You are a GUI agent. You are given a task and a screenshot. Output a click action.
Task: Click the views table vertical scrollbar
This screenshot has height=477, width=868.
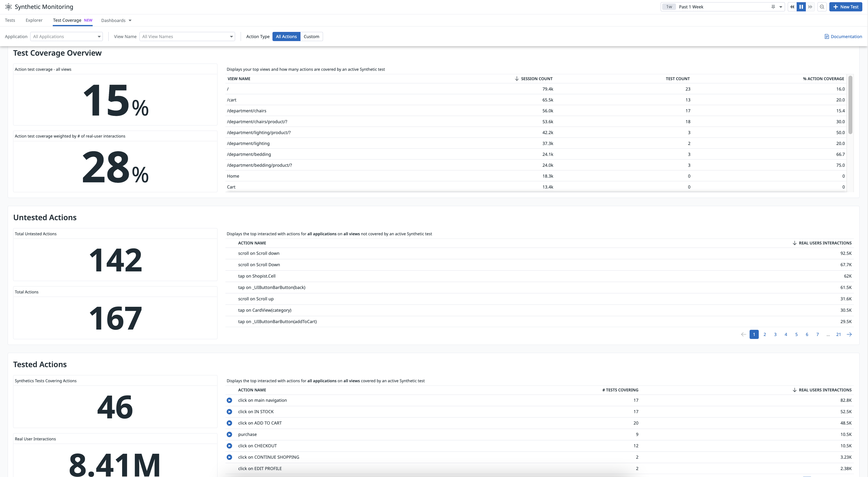850,105
